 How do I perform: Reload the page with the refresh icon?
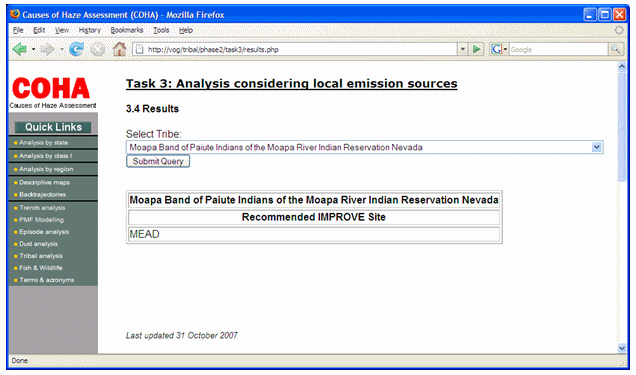coord(76,49)
